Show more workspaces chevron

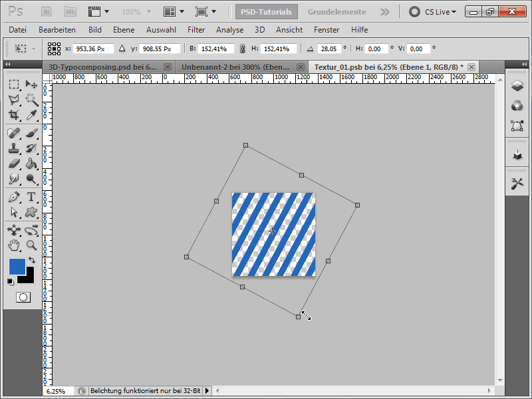(x=385, y=12)
